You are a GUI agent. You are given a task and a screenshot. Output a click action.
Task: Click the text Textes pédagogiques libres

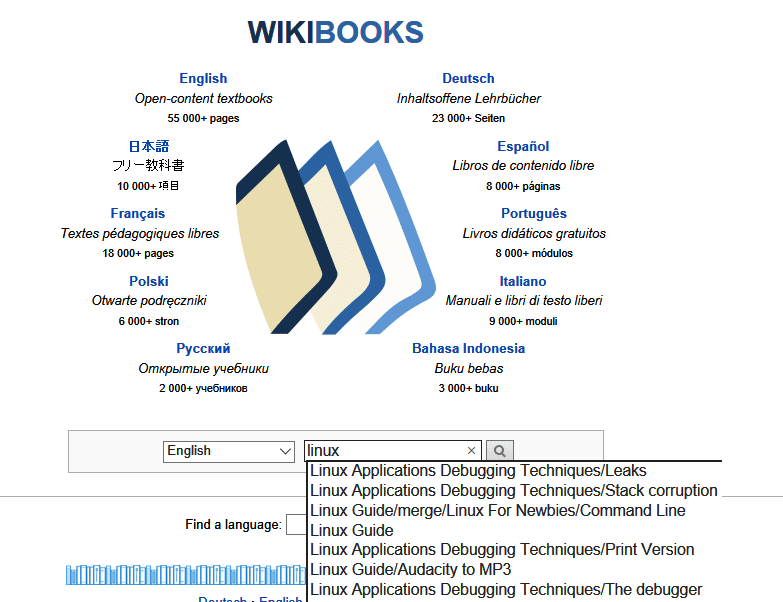coord(140,234)
